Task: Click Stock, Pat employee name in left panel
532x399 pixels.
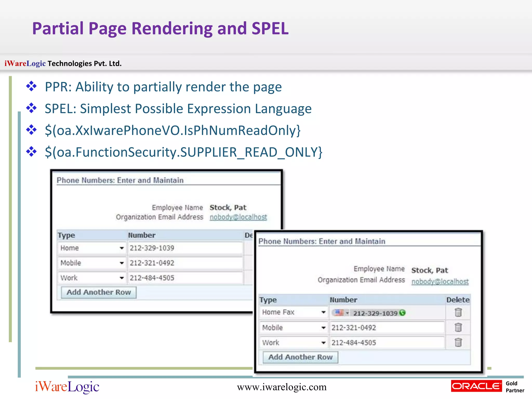Action: [228, 208]
